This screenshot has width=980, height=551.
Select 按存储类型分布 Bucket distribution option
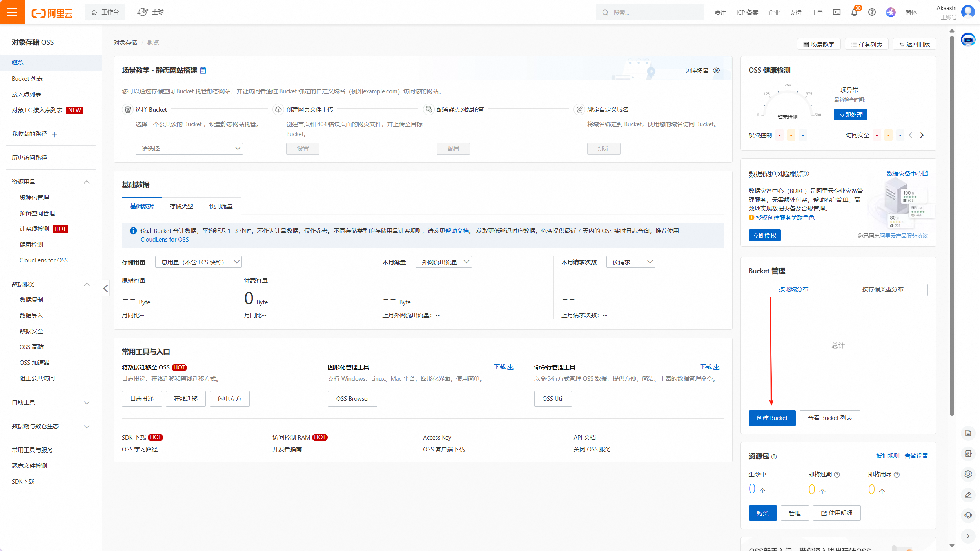click(882, 289)
